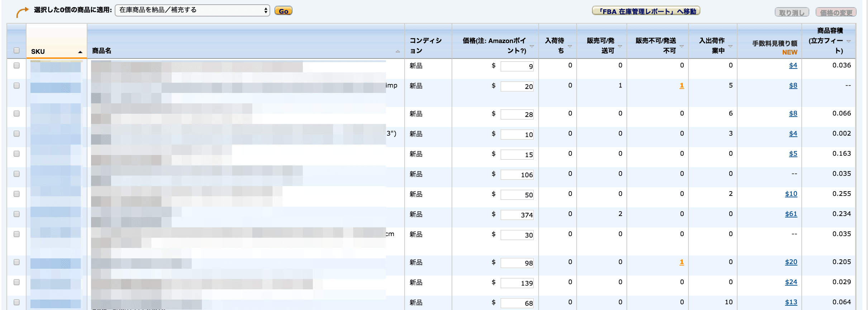Viewport: 868px width, 310px height.
Task: Check the box for the $9 product row
Action: click(16, 65)
